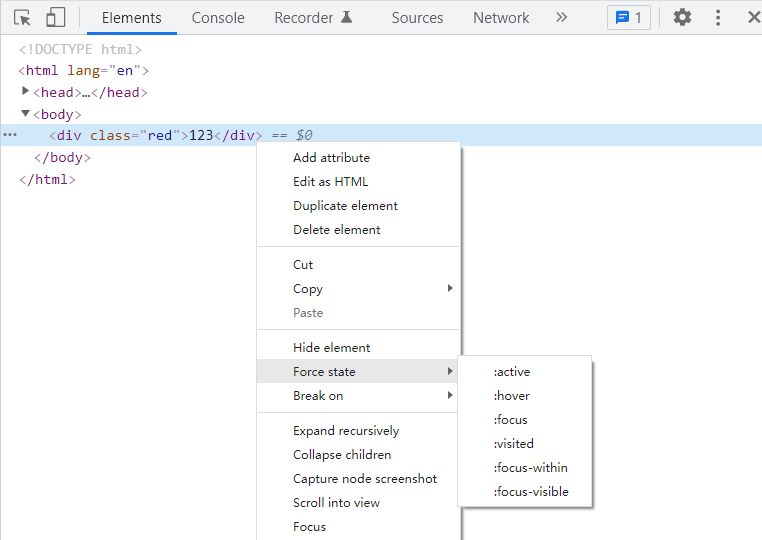Viewport: 762px width, 540px height.
Task: Toggle the device toolbar icon
Action: pyautogui.click(x=56, y=17)
